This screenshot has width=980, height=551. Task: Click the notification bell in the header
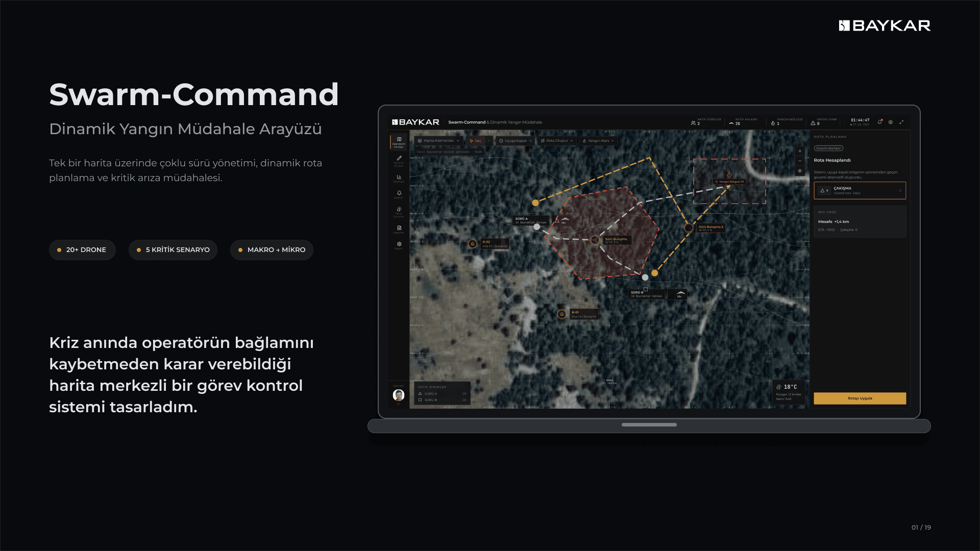[880, 122]
